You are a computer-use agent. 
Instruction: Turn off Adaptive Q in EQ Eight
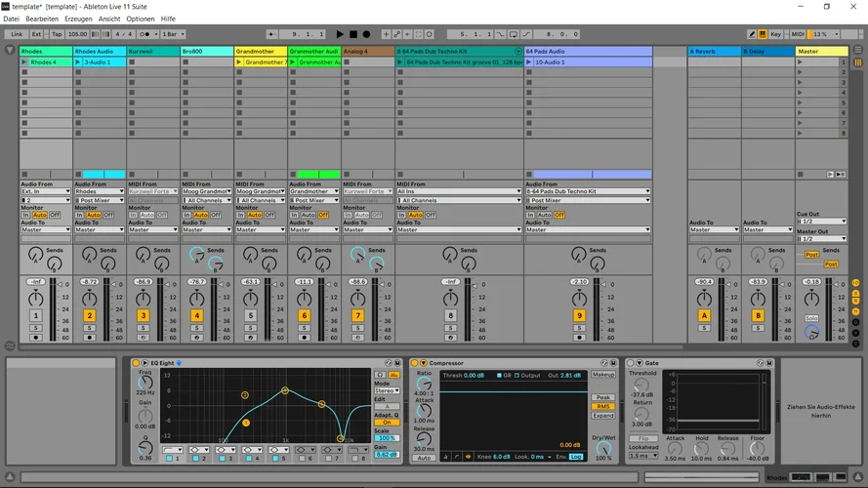click(x=387, y=423)
